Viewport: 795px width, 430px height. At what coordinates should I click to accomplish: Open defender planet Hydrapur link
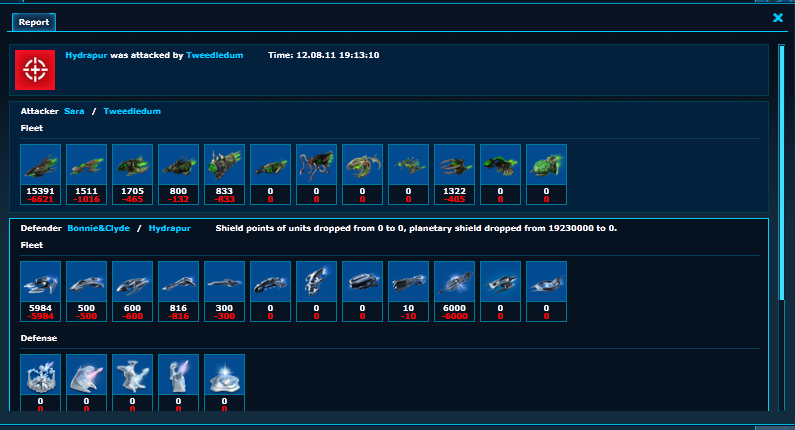coord(169,228)
